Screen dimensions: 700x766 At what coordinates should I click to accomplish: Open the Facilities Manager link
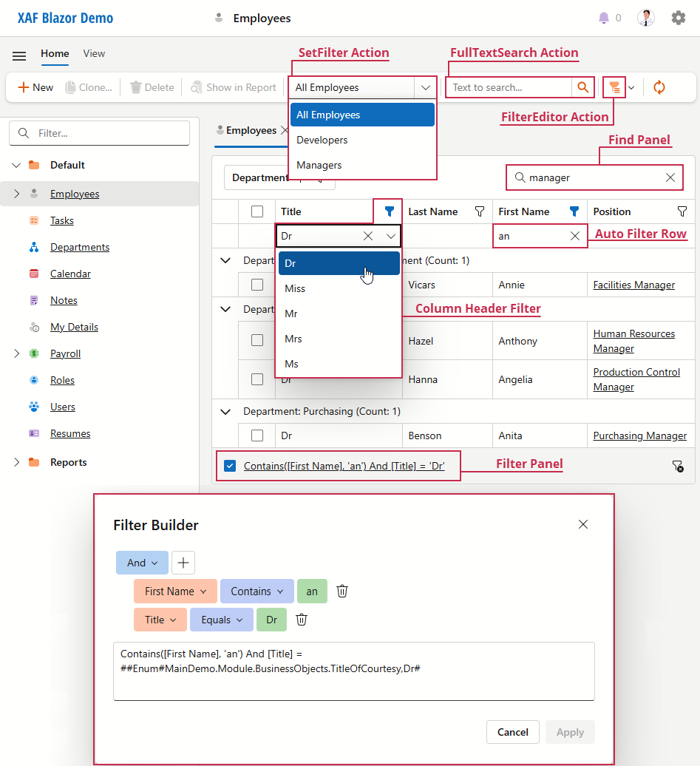(x=633, y=285)
